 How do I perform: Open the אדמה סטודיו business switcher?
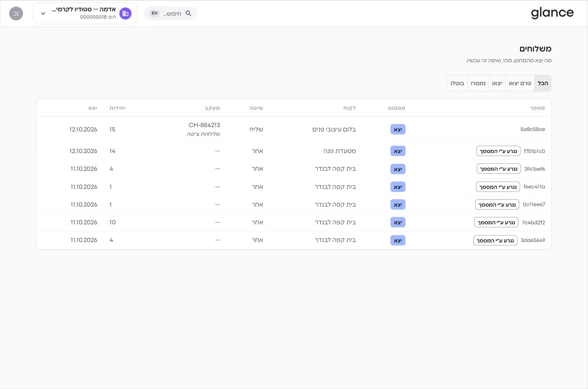85,14
